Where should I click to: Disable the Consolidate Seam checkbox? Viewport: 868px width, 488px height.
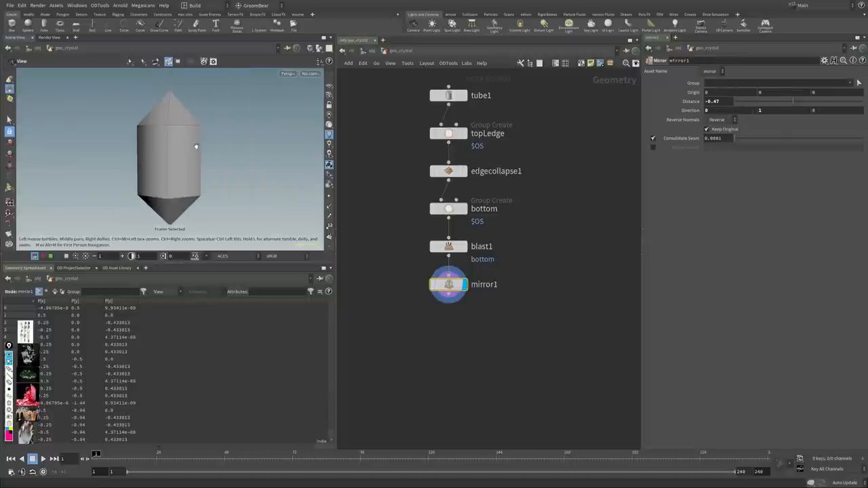tap(653, 138)
